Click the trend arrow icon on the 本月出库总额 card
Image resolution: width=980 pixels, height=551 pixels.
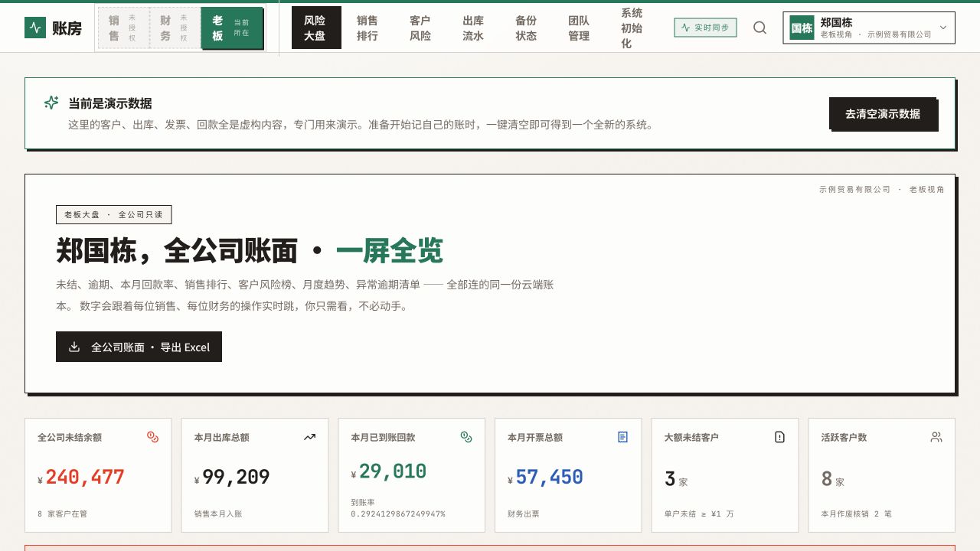click(309, 437)
